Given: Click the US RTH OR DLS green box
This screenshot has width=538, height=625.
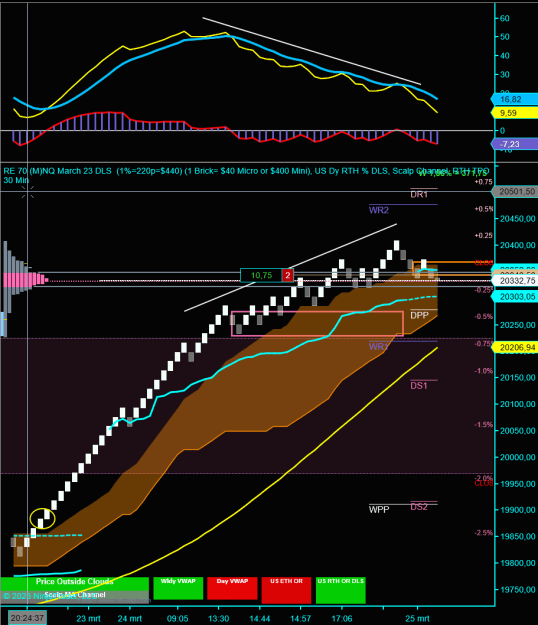Looking at the screenshot, I should pyautogui.click(x=341, y=590).
